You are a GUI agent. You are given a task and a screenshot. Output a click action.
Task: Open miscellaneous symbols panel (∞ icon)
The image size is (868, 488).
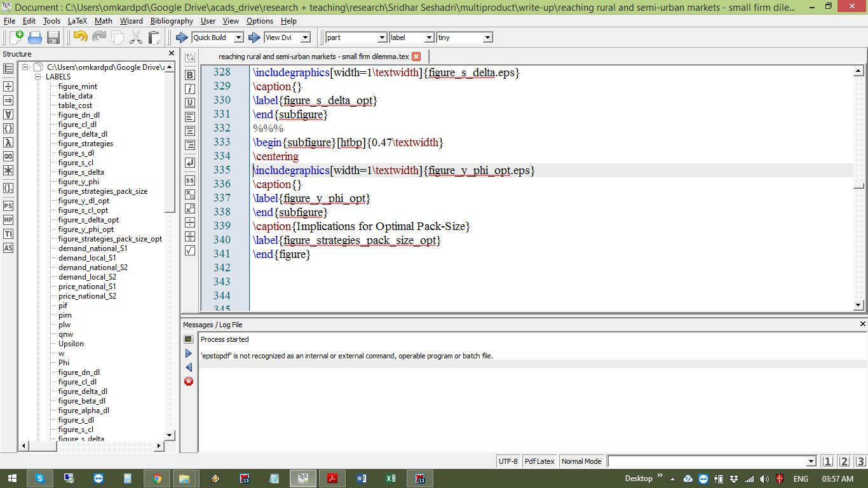(x=8, y=156)
